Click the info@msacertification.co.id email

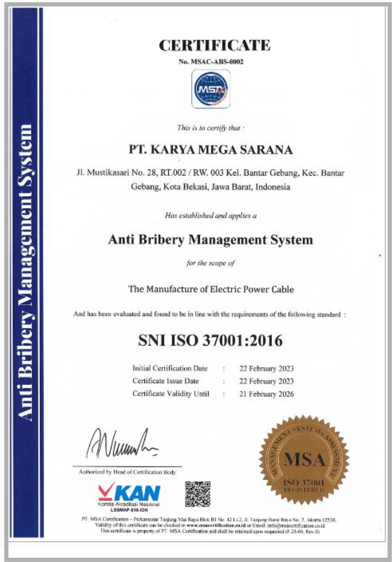click(296, 525)
